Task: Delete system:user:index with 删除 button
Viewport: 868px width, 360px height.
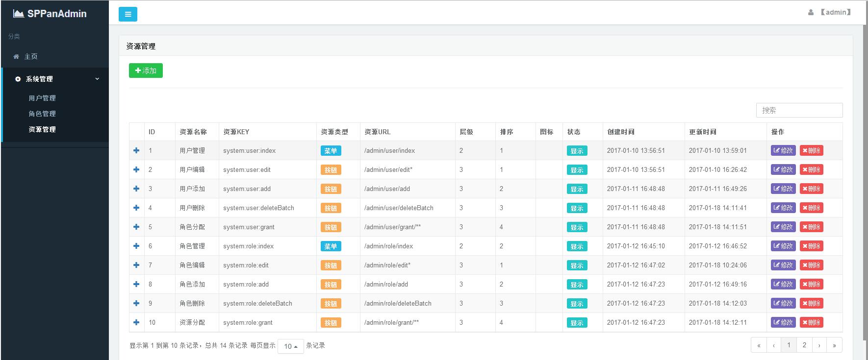Action: (811, 150)
